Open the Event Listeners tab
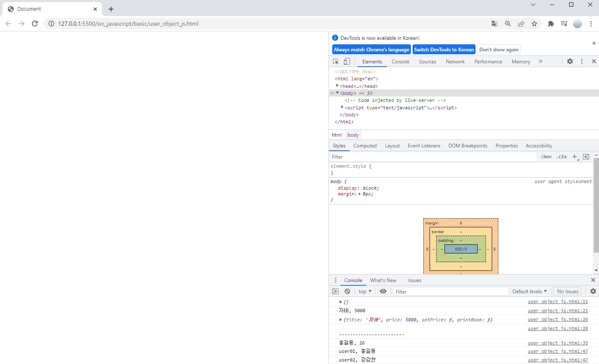The width and height of the screenshot is (599, 364). tap(424, 146)
